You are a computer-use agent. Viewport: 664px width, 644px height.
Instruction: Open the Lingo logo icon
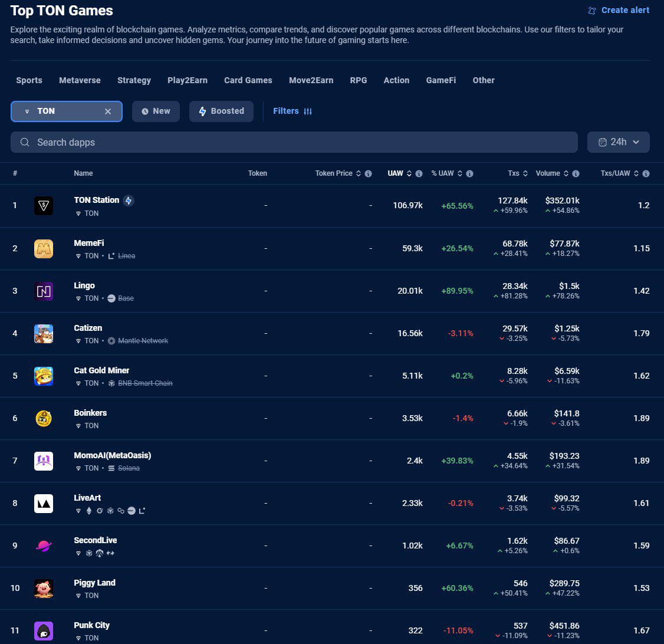(44, 291)
